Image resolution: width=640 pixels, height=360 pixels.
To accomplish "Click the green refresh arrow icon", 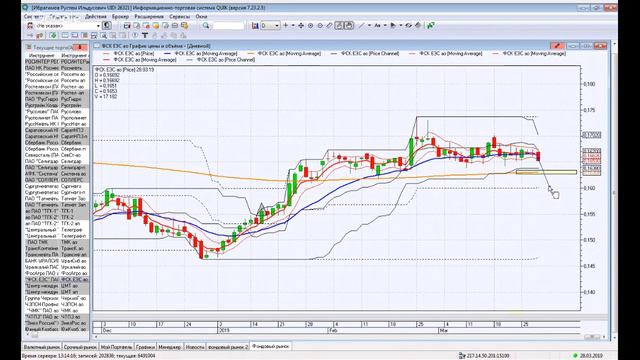I will coord(53,36).
